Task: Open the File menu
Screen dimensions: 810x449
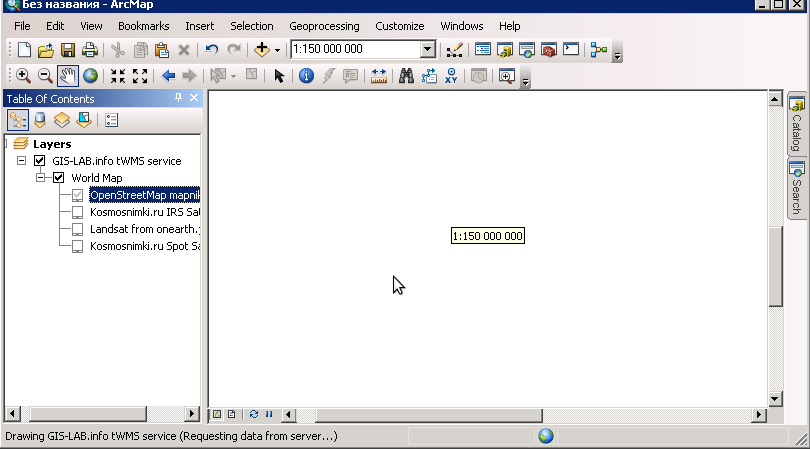Action: coord(22,26)
